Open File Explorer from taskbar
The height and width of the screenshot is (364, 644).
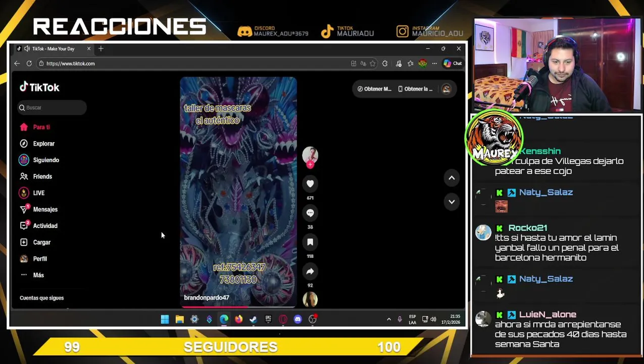coord(179,319)
